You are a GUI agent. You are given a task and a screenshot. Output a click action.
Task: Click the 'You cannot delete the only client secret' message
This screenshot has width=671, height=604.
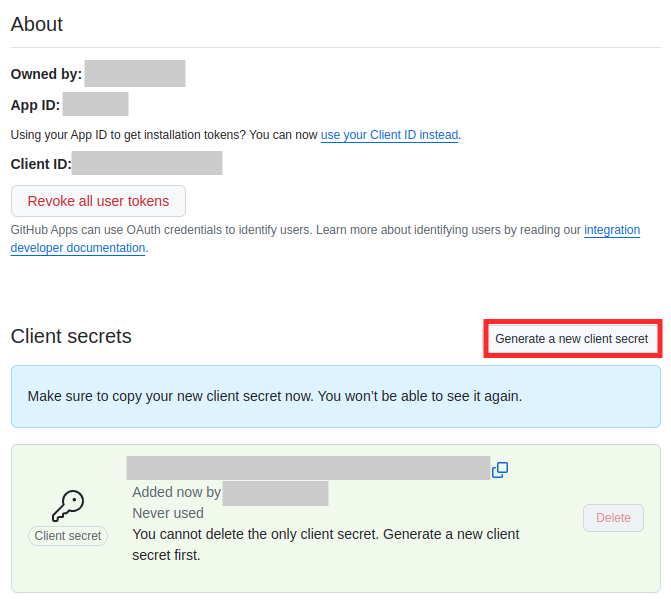coord(326,544)
